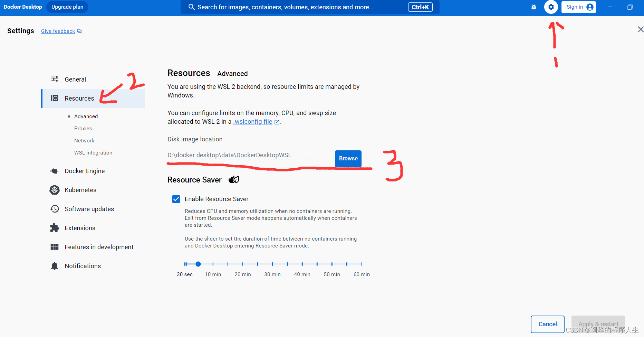Click the Software updates clock icon
This screenshot has width=644, height=337.
(55, 209)
